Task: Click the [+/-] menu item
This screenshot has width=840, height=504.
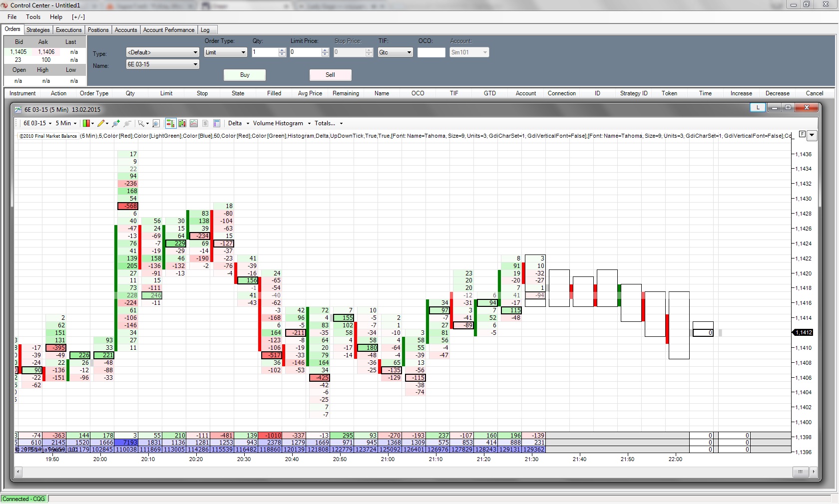Action: tap(78, 17)
